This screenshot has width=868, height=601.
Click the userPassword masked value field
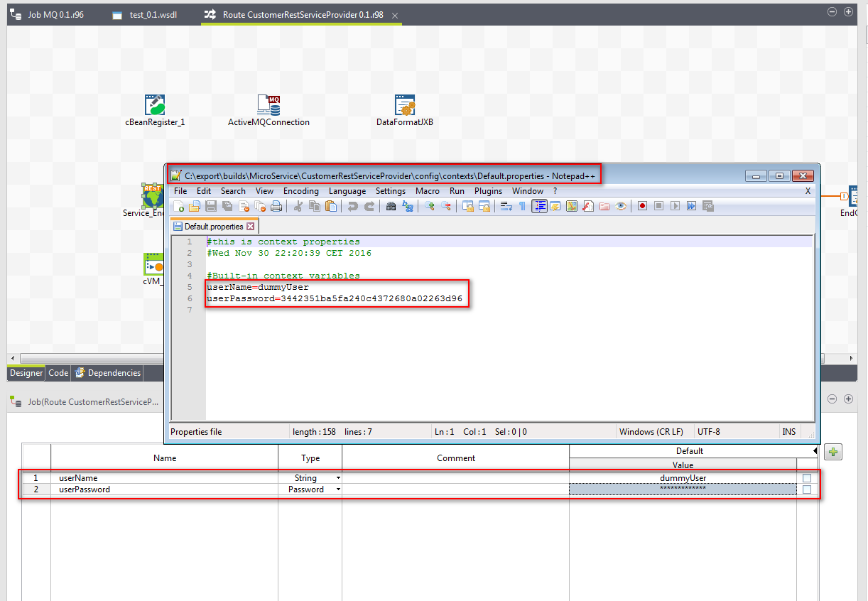[x=682, y=489]
